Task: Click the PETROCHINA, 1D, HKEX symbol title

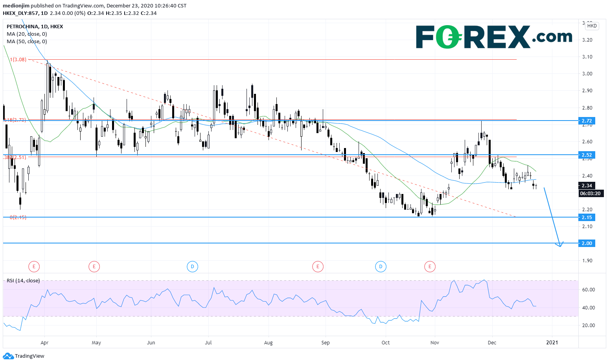Action: (35, 27)
